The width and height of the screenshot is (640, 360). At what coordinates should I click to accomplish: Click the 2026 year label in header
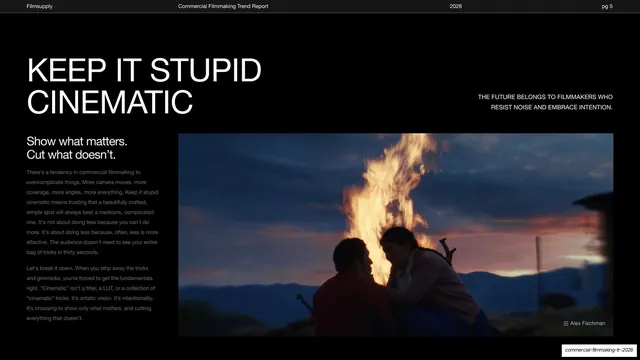[456, 6]
